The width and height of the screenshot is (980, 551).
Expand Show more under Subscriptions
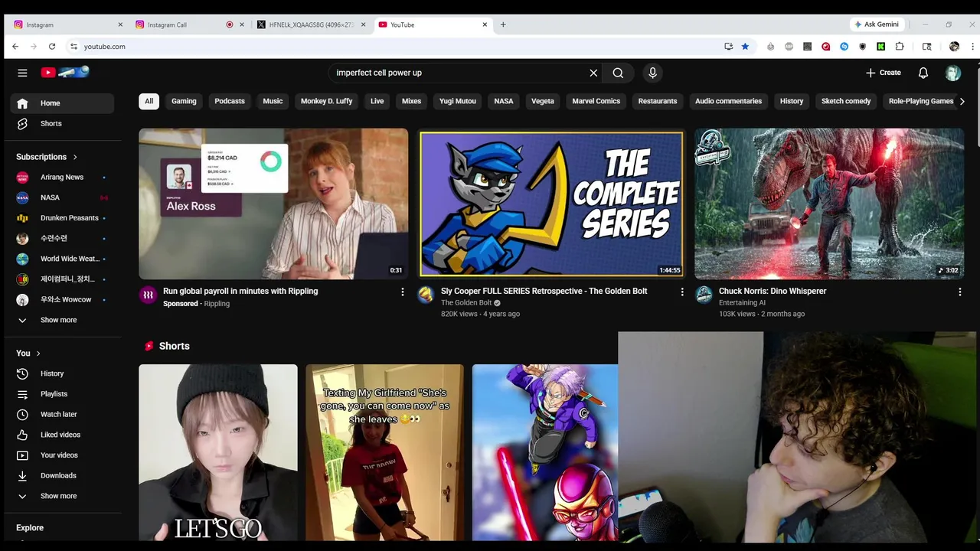coord(62,320)
